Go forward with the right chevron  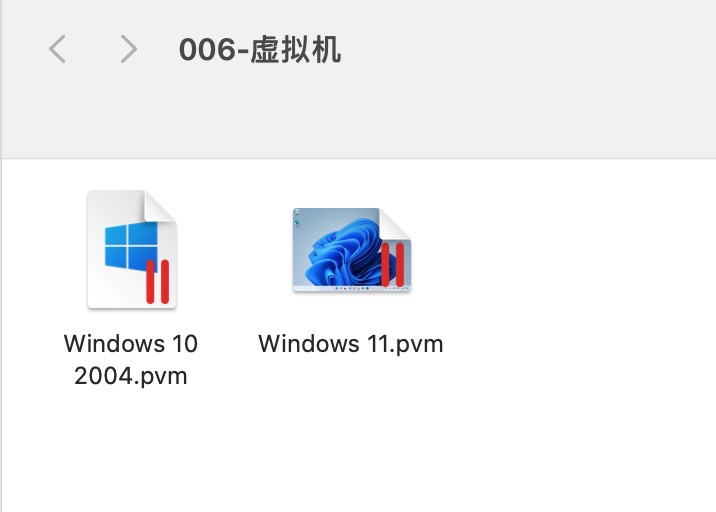(128, 49)
